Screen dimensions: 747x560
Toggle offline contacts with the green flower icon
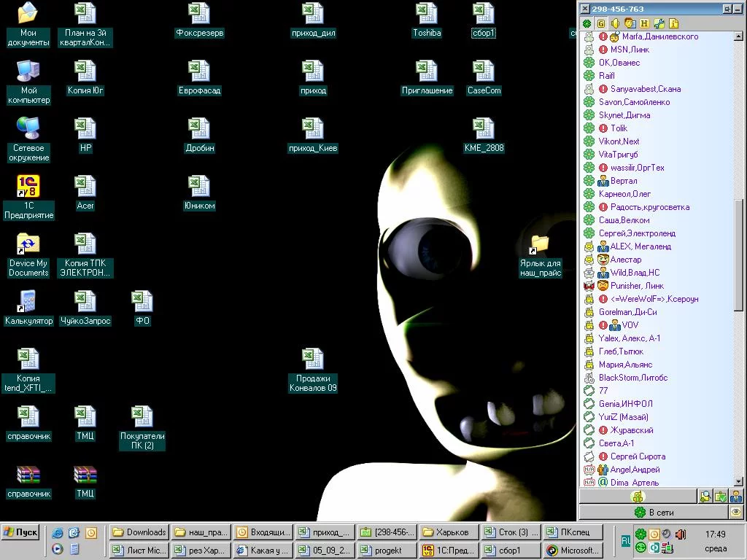pyautogui.click(x=587, y=23)
